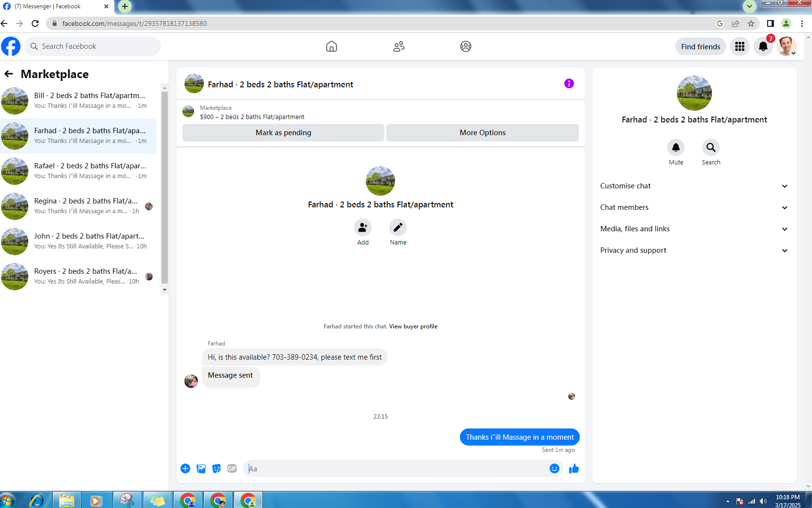The width and height of the screenshot is (812, 508).
Task: Open the $900 Marketplace listing link
Action: [252, 117]
